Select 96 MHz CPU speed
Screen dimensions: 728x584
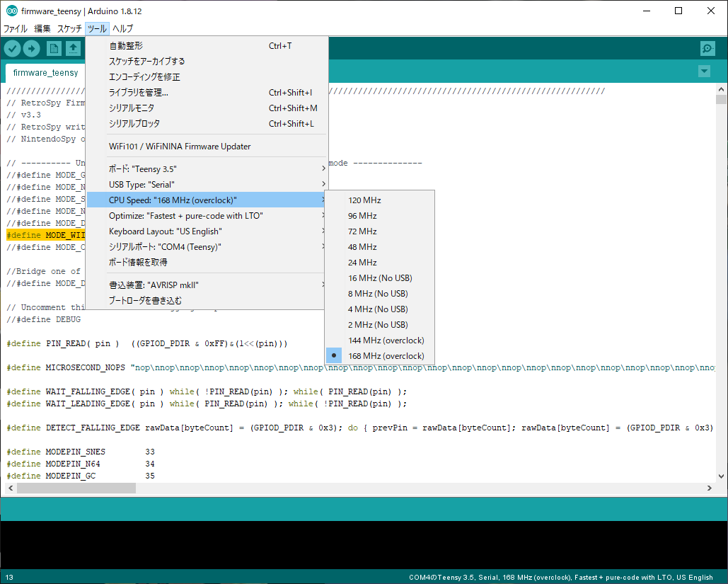(380, 216)
